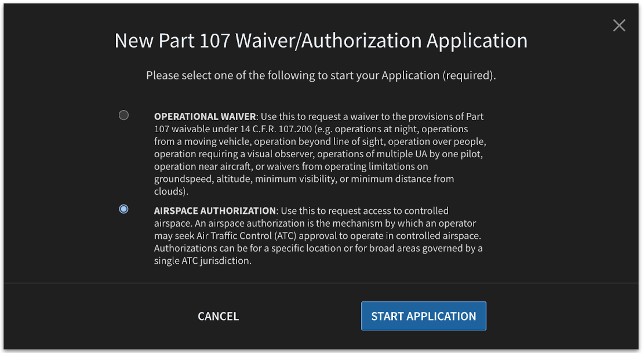Exit without applying by clicking CANCEL
This screenshot has width=644, height=353.
click(x=218, y=316)
